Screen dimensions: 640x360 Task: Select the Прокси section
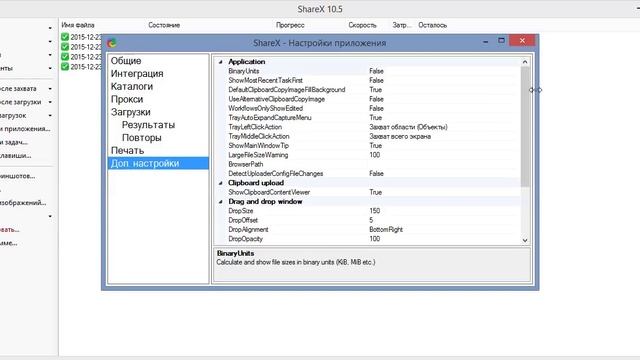click(127, 99)
